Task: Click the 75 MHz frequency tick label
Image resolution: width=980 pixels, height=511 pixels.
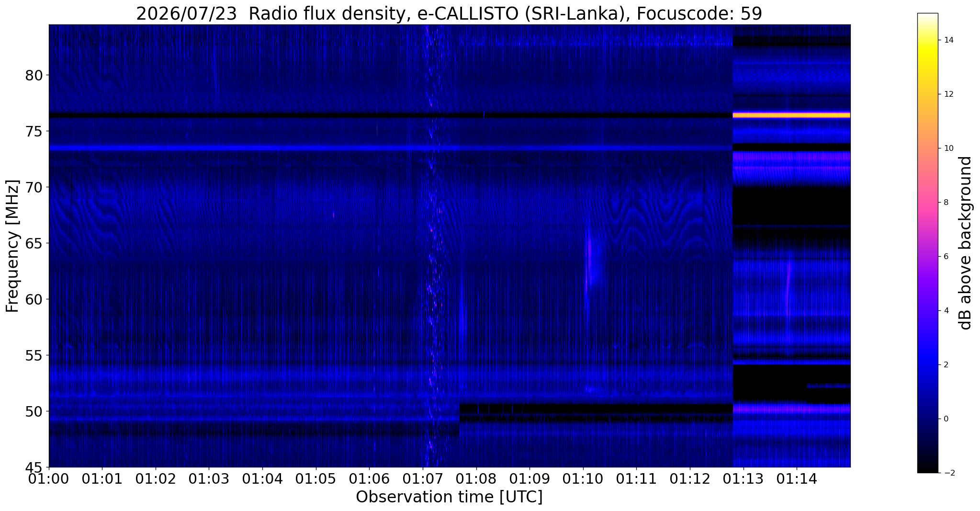Action: point(34,131)
